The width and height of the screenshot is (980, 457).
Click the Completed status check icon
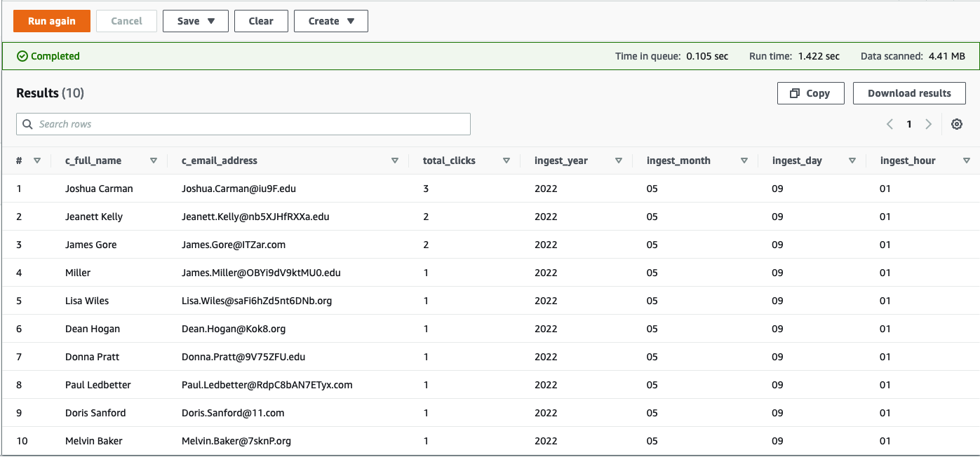pyautogui.click(x=22, y=56)
